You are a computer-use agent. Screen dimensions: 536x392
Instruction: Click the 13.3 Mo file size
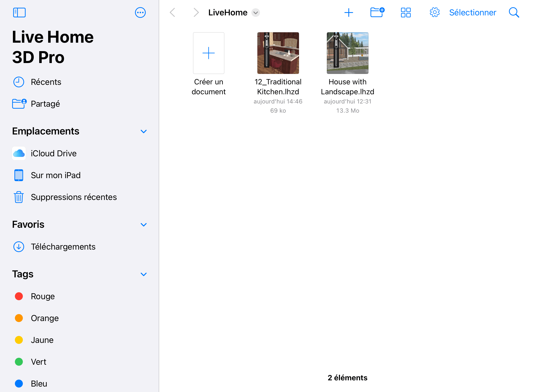[348, 111]
